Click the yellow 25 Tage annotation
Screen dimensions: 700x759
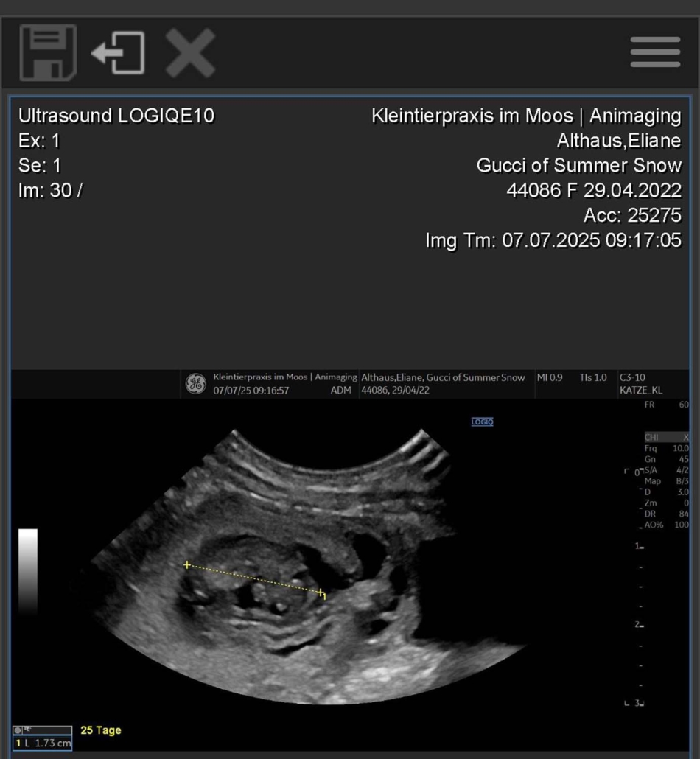pos(100,730)
